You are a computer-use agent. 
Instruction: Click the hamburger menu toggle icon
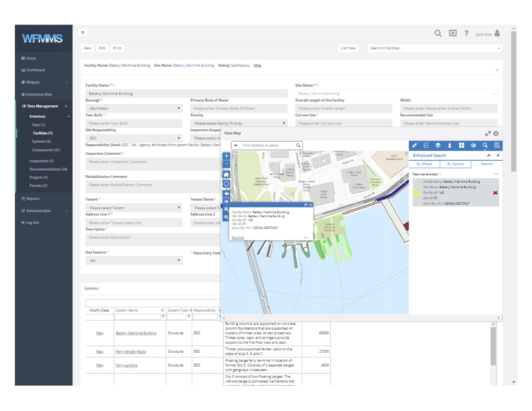[83, 32]
